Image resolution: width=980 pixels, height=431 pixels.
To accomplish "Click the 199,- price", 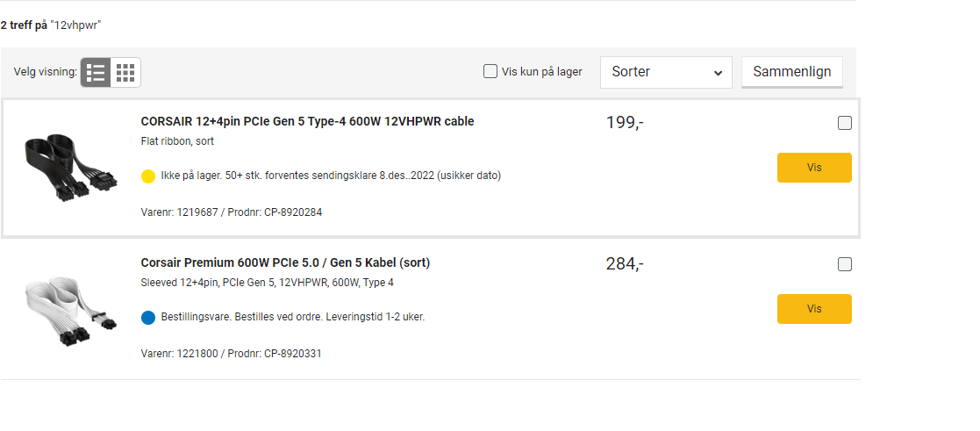I will pos(625,123).
